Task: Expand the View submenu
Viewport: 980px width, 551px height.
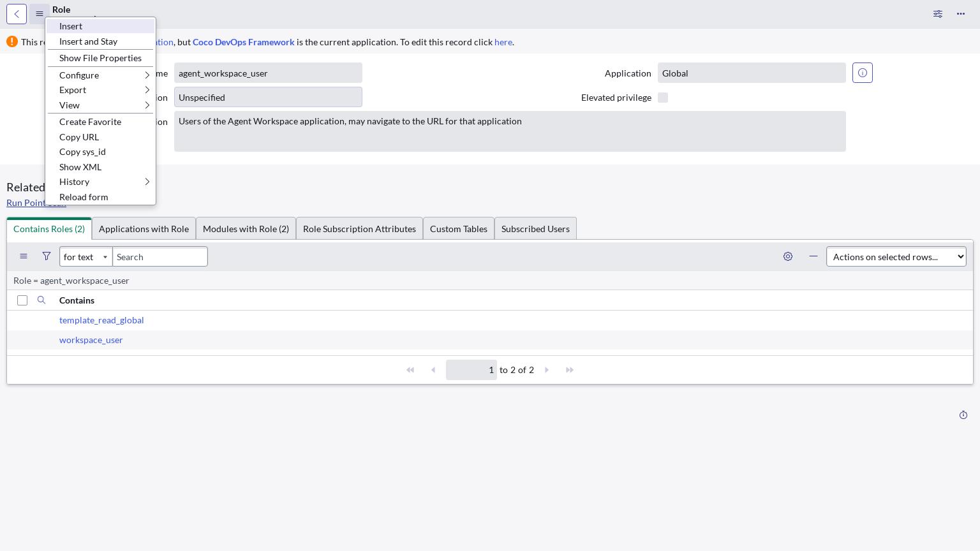Action: tap(100, 105)
